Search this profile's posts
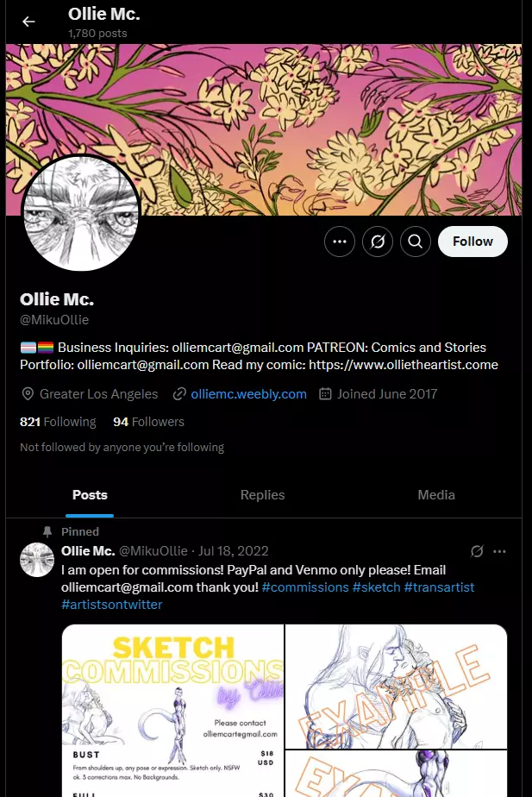Image resolution: width=532 pixels, height=797 pixels. point(415,242)
